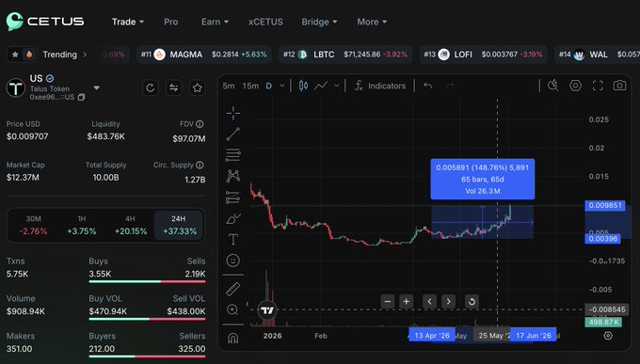
Task: Select candlestick chart type
Action: [303, 86]
